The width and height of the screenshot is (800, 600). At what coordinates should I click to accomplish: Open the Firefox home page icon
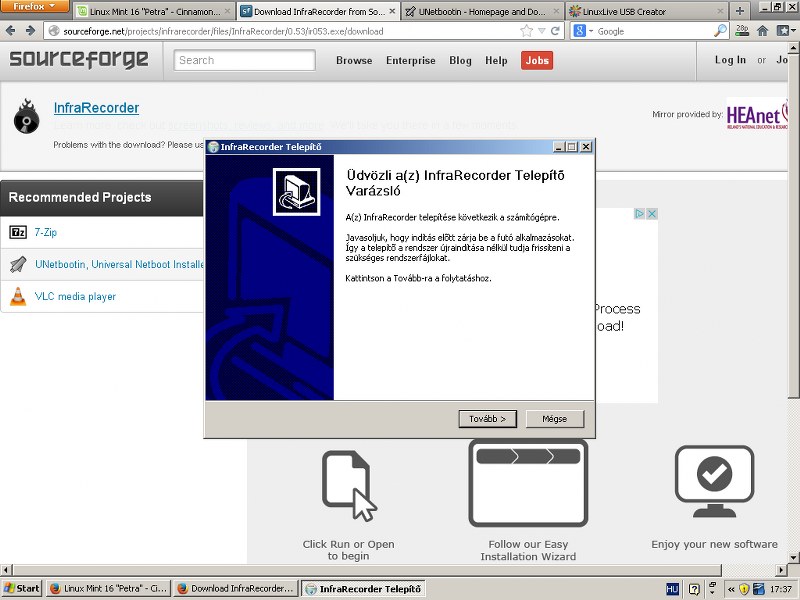click(x=763, y=31)
